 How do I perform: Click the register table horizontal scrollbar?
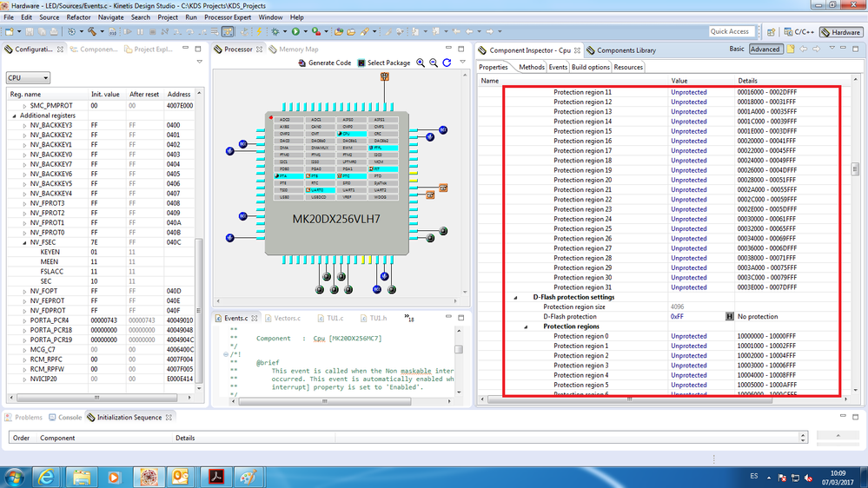[x=96, y=398]
